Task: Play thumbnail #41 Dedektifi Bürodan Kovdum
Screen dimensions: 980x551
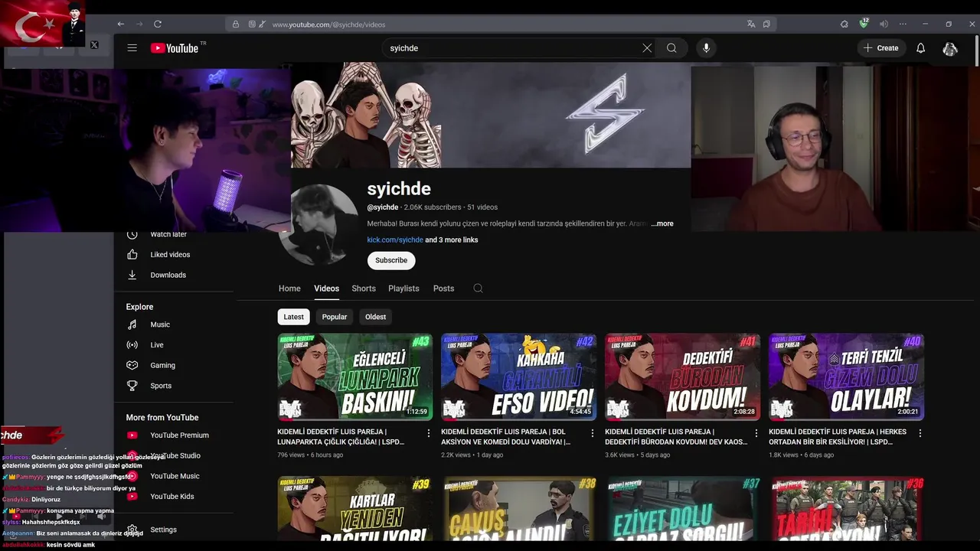Action: point(682,377)
